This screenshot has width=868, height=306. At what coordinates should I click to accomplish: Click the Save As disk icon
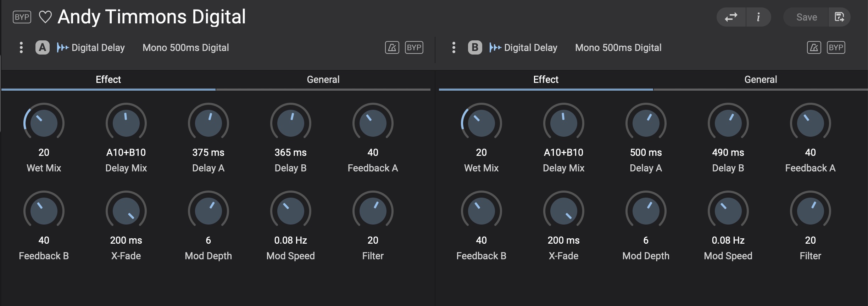click(839, 17)
